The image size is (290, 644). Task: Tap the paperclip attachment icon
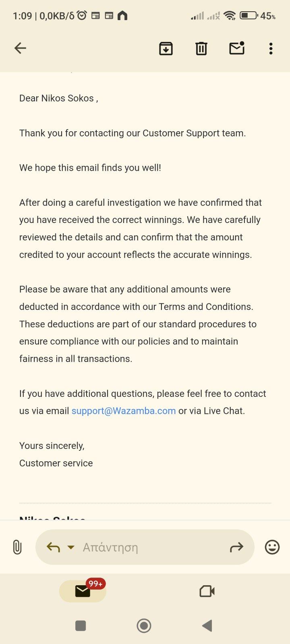coord(17,547)
